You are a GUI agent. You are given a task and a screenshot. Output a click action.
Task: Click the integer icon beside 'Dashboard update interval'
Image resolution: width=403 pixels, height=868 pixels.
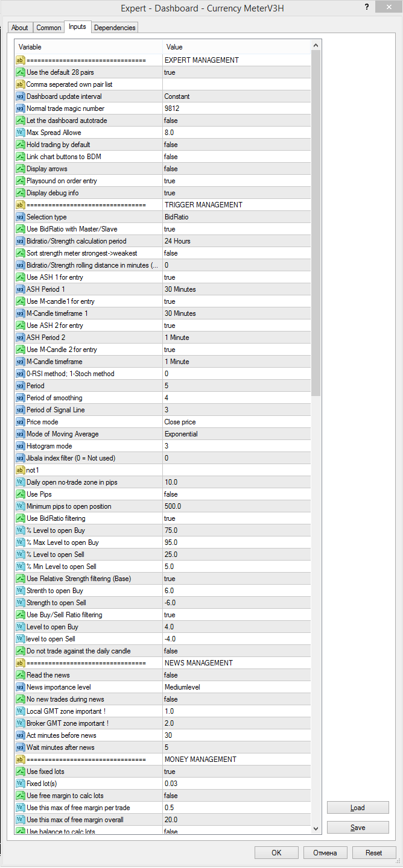pyautogui.click(x=20, y=96)
